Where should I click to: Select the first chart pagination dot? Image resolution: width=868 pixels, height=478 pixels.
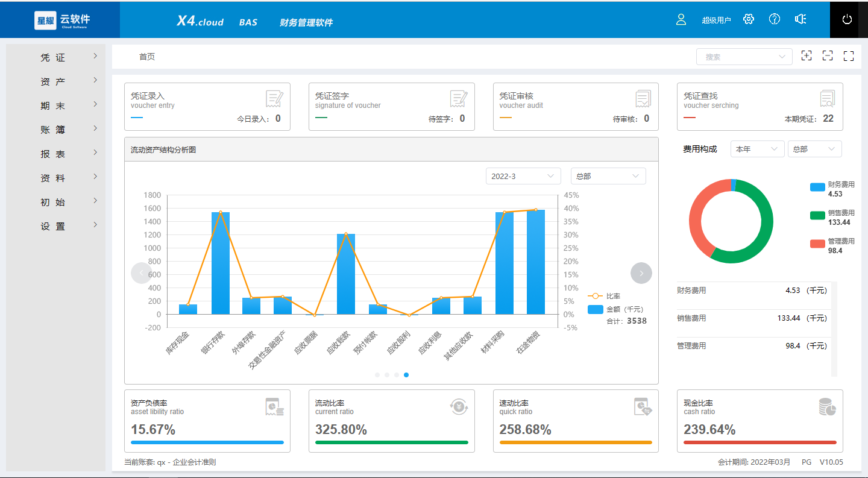coord(377,375)
